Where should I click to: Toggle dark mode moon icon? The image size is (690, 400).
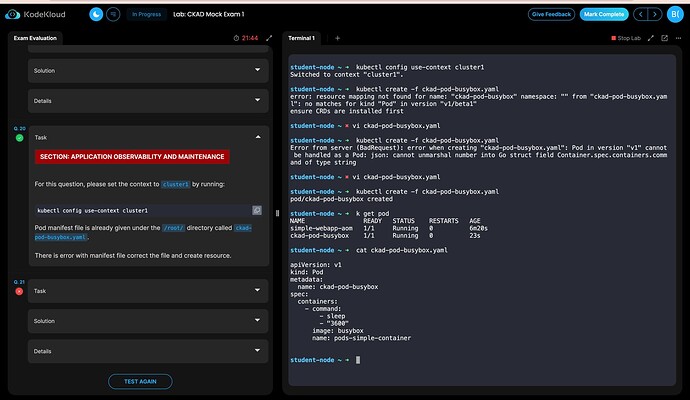pos(96,15)
